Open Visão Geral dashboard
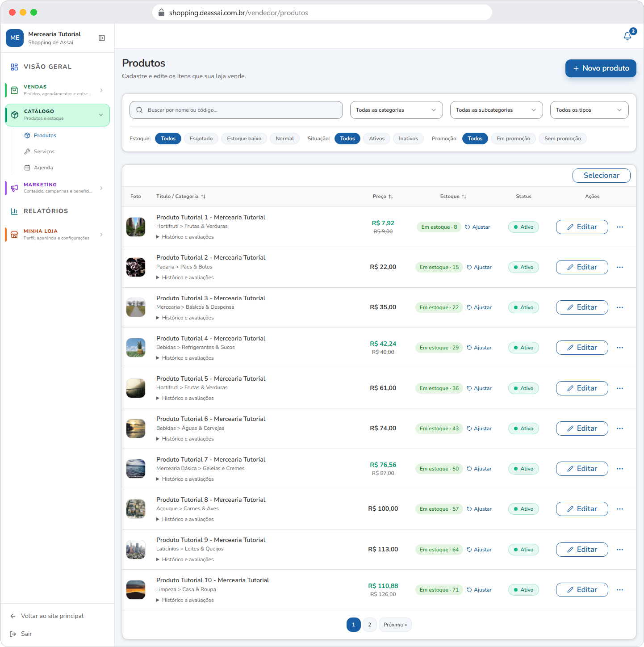644x647 pixels. 57,67
